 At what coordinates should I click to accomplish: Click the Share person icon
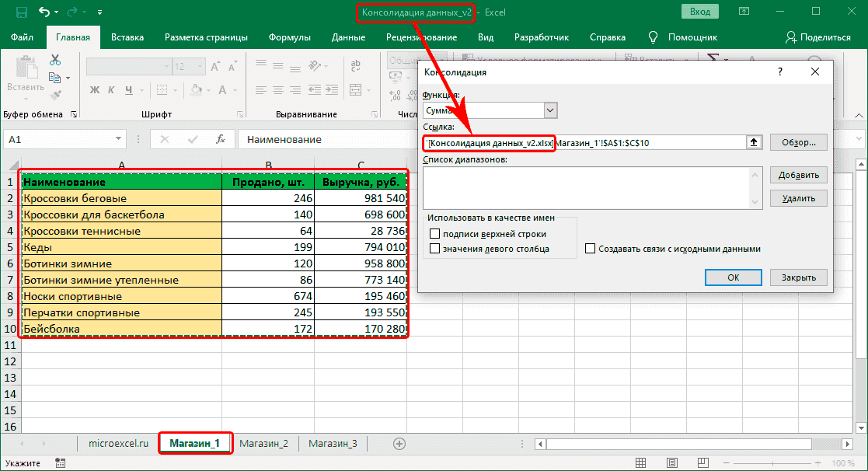tap(791, 37)
